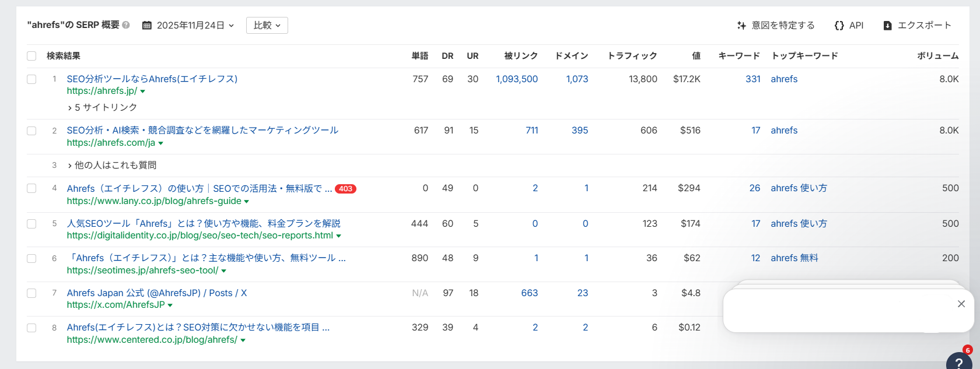Open the caret menu next to lany.co.jp URL
This screenshot has width=980, height=369.
[246, 202]
